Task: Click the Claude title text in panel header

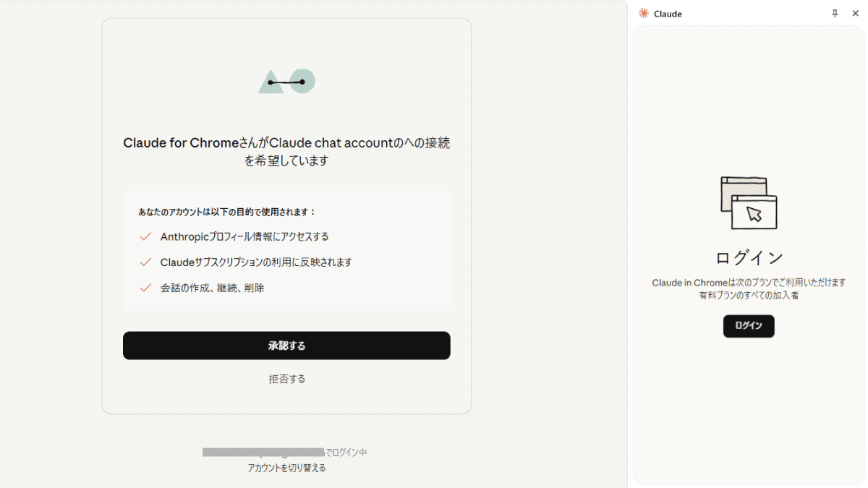Action: (668, 14)
